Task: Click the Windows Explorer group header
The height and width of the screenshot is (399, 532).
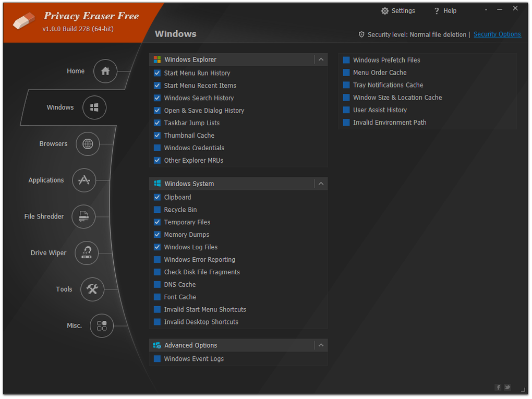Action: 238,59
